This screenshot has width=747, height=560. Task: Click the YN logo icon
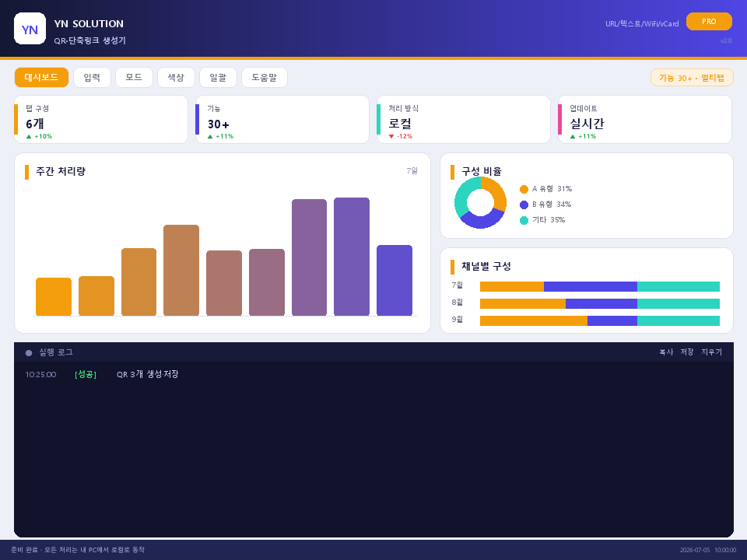pos(30,29)
